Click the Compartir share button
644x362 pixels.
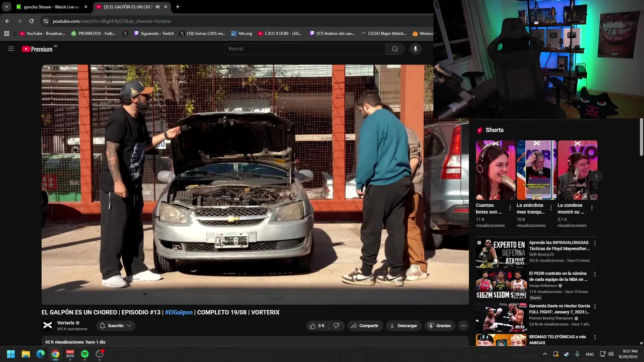pyautogui.click(x=365, y=326)
